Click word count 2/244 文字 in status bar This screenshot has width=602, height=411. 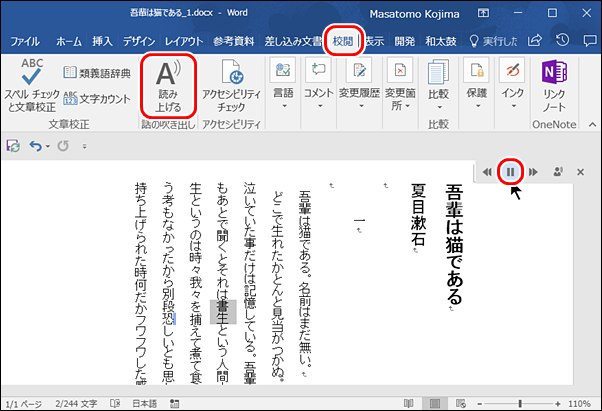click(x=76, y=404)
